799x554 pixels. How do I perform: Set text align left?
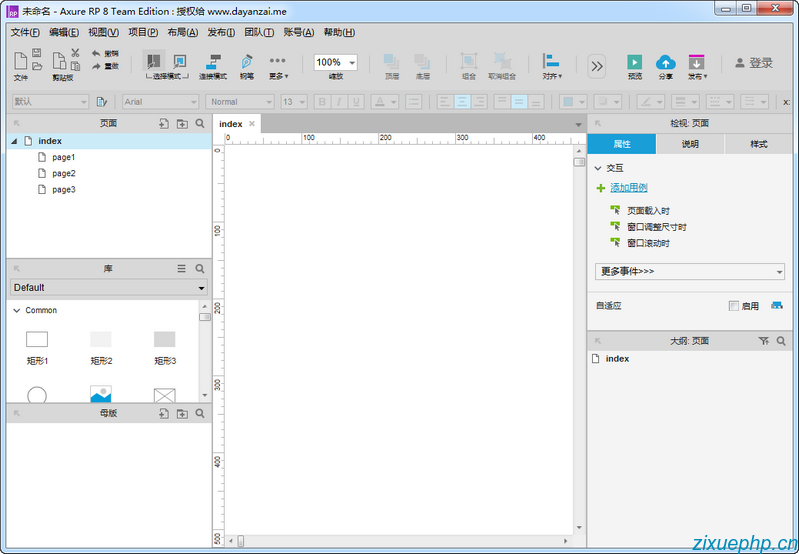coord(445,102)
